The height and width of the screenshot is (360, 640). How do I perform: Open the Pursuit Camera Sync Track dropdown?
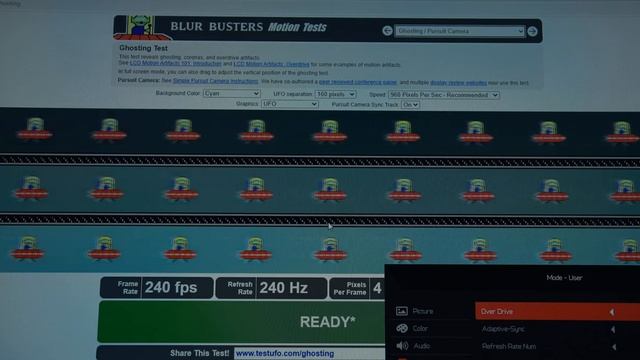click(x=410, y=105)
